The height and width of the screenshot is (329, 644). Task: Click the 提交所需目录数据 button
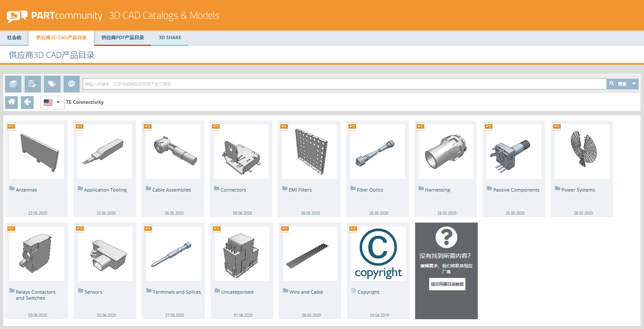tap(447, 284)
